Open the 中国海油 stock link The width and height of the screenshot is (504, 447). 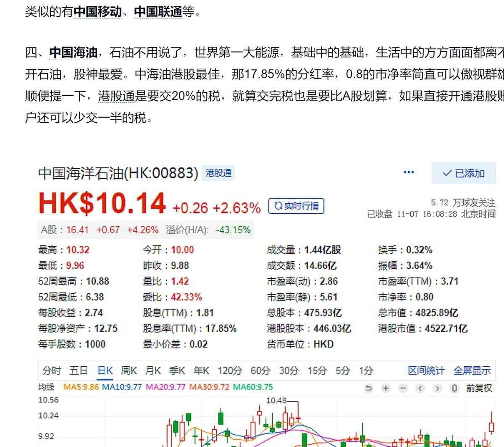click(x=73, y=52)
